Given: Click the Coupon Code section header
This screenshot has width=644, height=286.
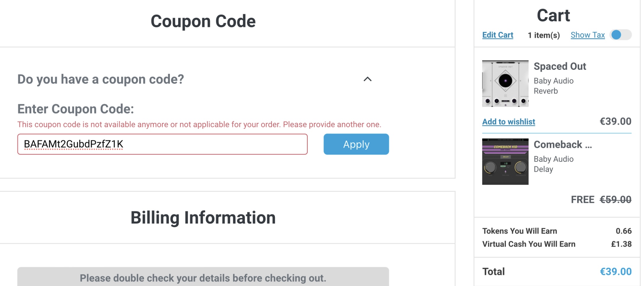Looking at the screenshot, I should (x=203, y=21).
